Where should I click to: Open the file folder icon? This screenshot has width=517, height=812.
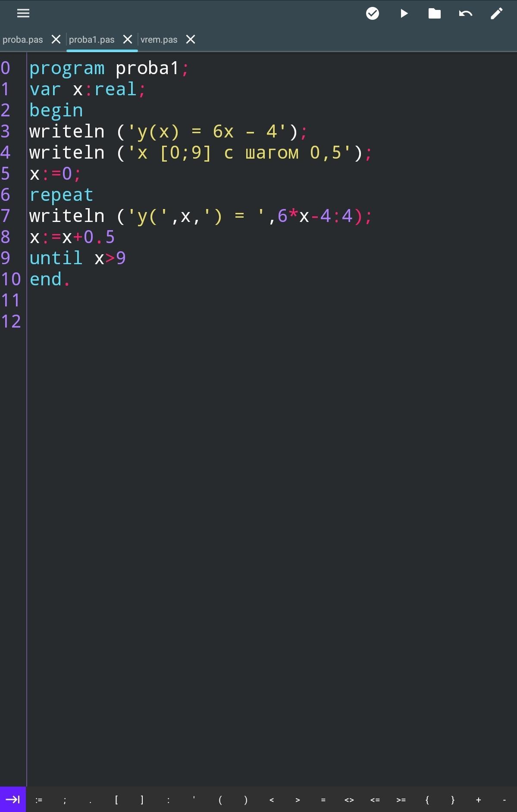pyautogui.click(x=435, y=13)
